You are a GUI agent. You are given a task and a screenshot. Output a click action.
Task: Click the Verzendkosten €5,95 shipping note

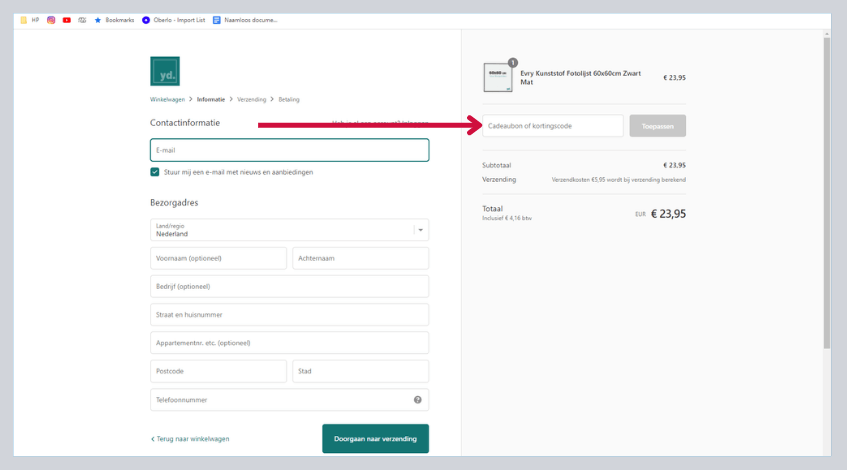[619, 180]
